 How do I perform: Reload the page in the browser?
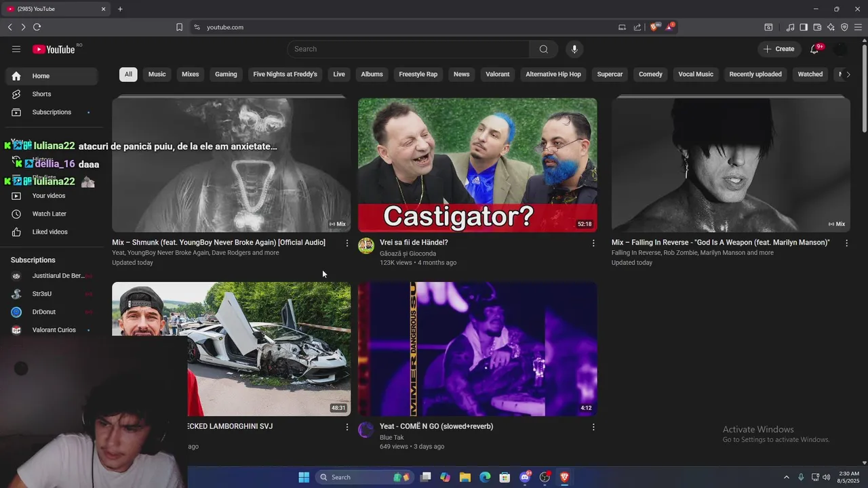coord(37,27)
